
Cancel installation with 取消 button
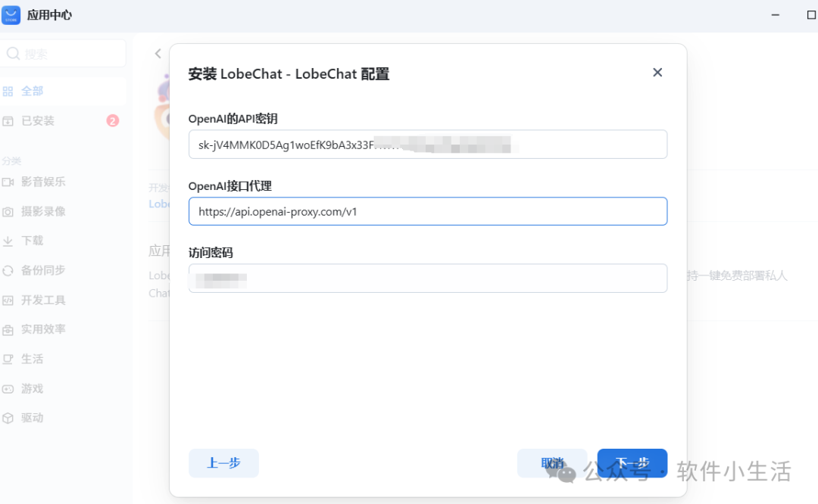click(x=552, y=463)
